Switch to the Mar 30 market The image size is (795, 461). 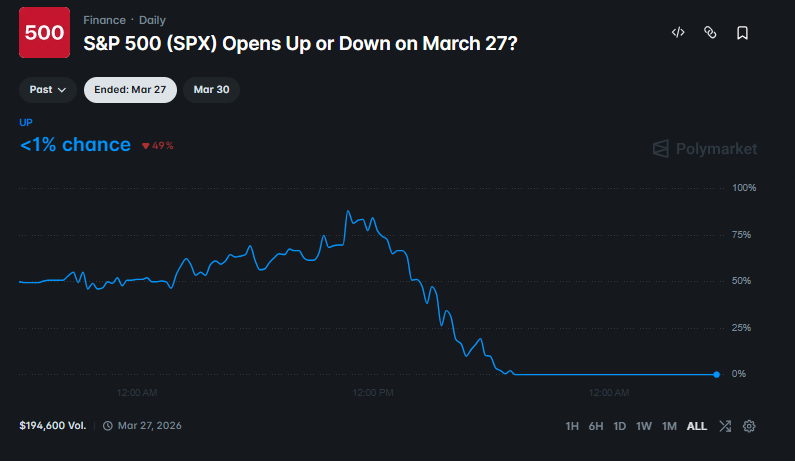tap(211, 90)
